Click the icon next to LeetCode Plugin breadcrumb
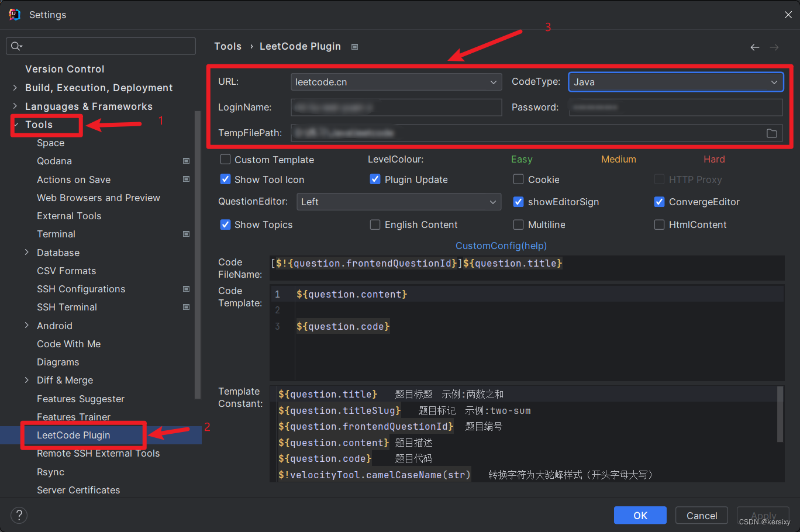800x532 pixels. [x=354, y=46]
